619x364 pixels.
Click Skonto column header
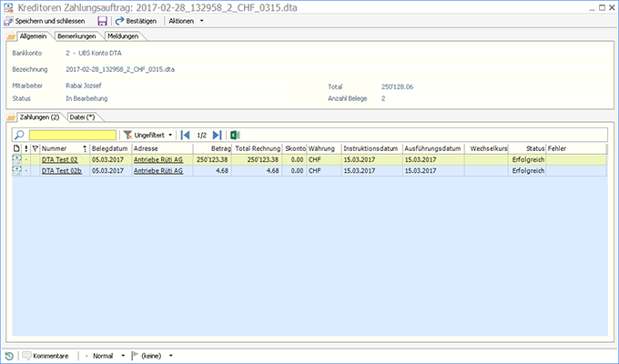(x=295, y=149)
